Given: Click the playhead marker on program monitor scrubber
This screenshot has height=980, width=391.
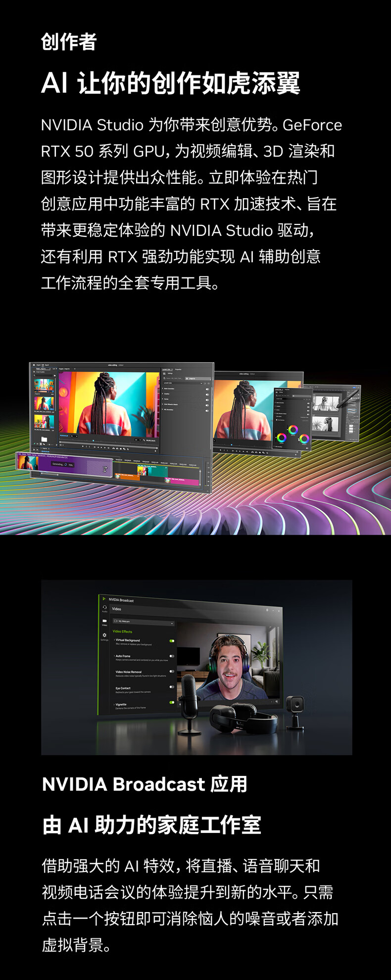Looking at the screenshot, I should (x=93, y=440).
